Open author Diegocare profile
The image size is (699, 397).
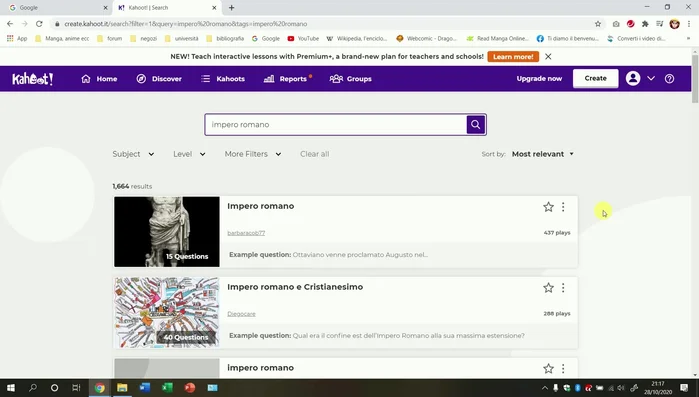pyautogui.click(x=241, y=314)
